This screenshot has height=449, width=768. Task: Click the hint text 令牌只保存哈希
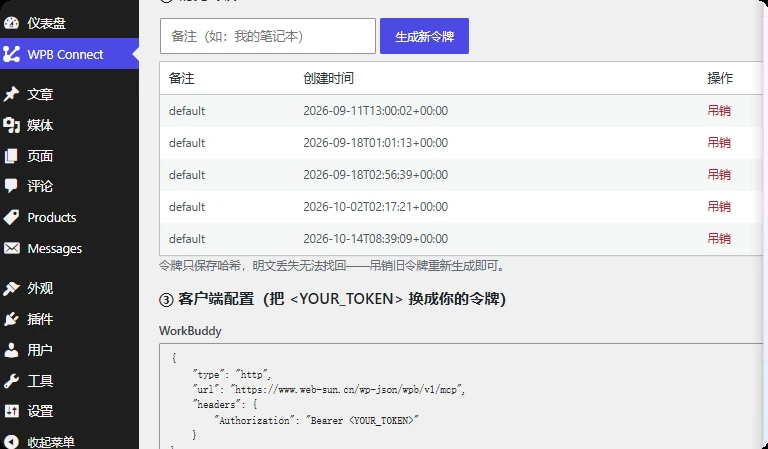coord(332,266)
